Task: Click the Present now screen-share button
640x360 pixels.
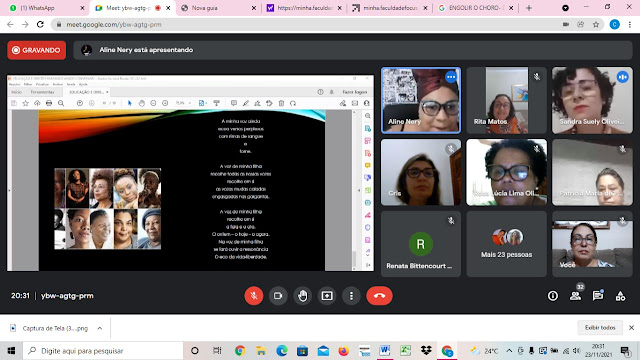Action: [x=327, y=296]
